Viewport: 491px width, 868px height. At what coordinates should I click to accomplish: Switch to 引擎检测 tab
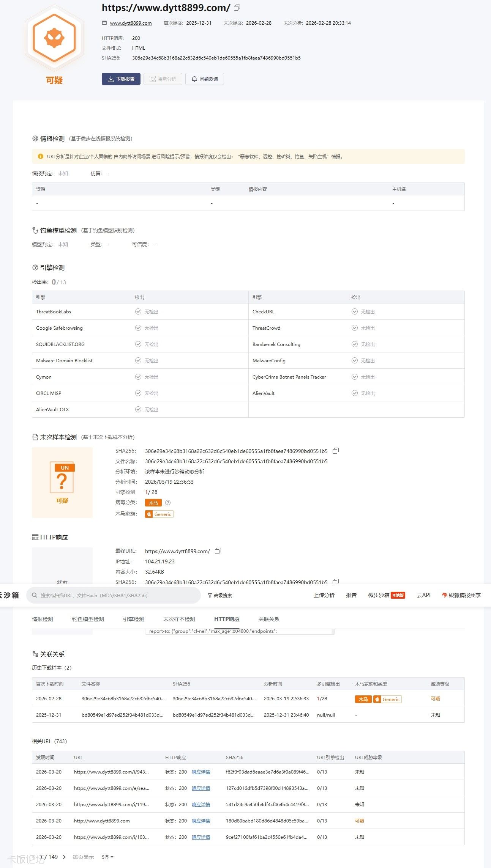[x=134, y=619]
